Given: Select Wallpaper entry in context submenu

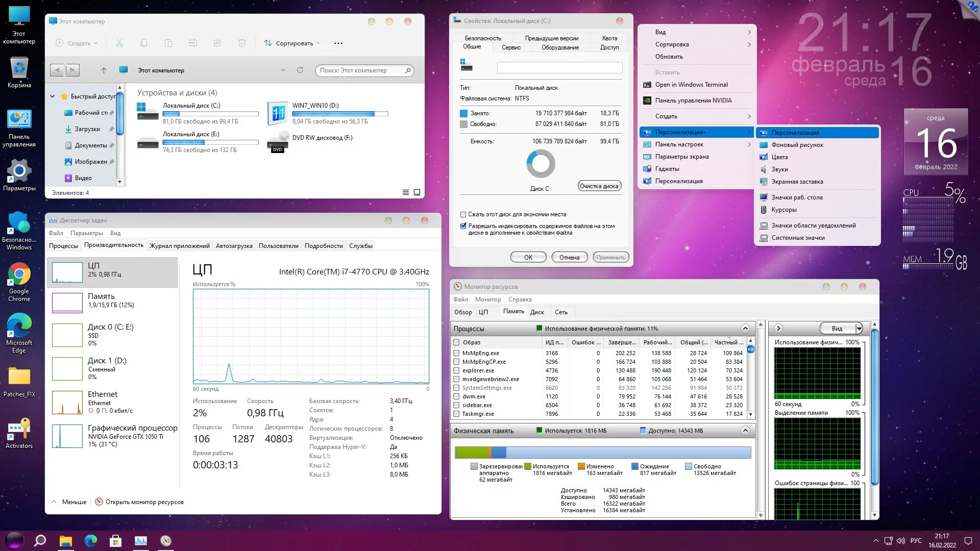Looking at the screenshot, I should 797,145.
